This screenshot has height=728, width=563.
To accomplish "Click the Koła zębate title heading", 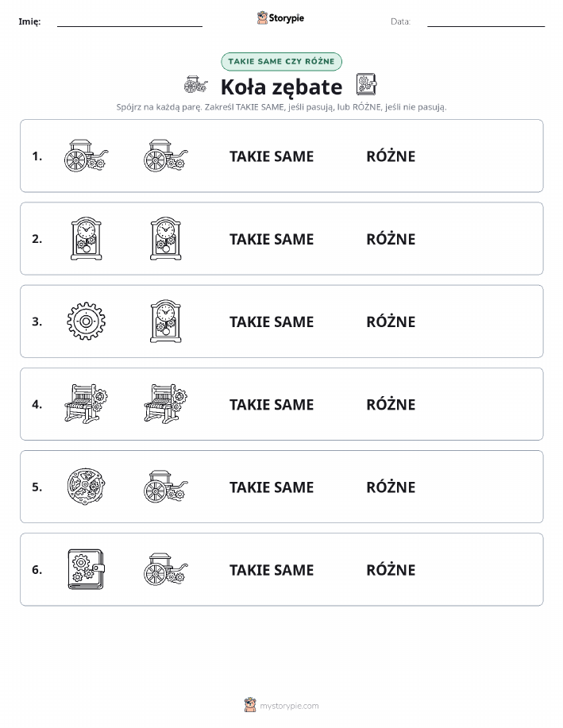I will (x=281, y=87).
